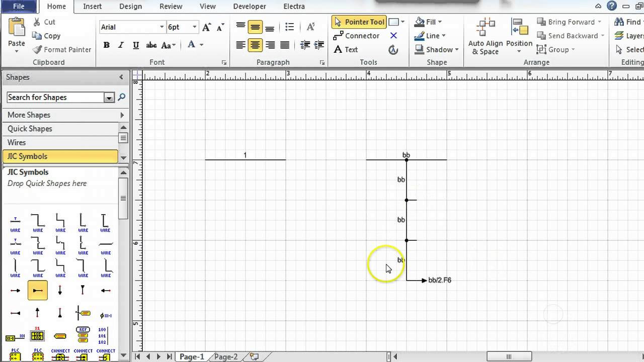Click the highlighted arrow wire-link shape
Viewport: 644px width, 362px height.
click(38, 290)
